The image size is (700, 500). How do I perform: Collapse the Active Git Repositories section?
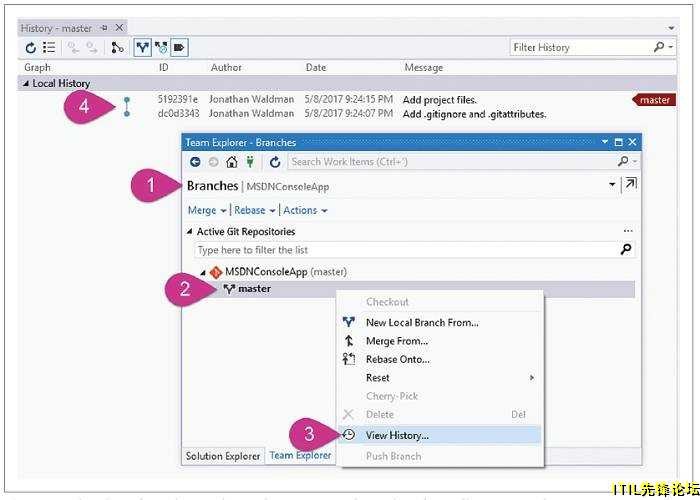click(x=190, y=231)
